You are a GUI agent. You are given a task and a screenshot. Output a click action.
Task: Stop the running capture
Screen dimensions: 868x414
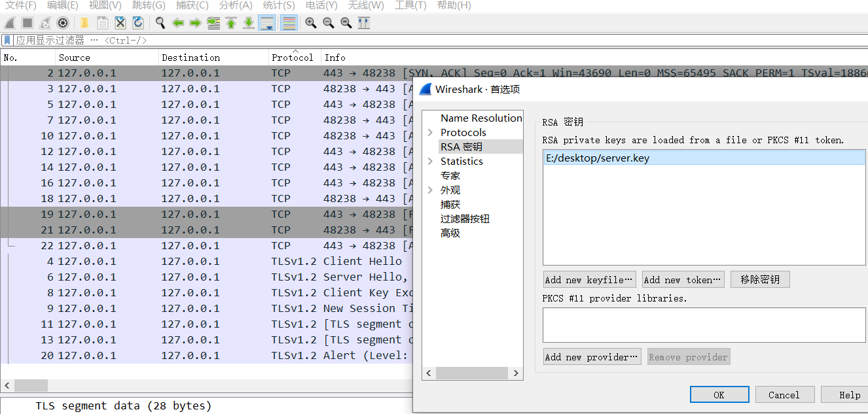tap(26, 23)
